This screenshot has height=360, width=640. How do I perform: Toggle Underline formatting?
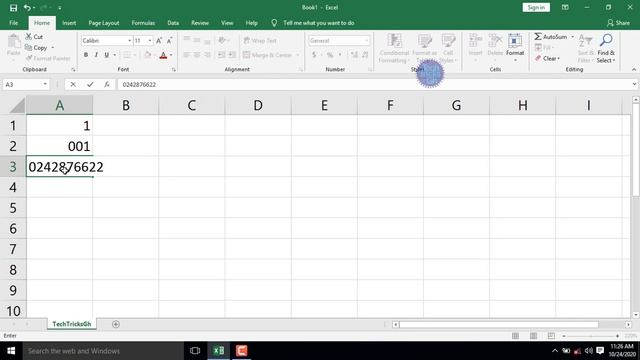[x=106, y=55]
